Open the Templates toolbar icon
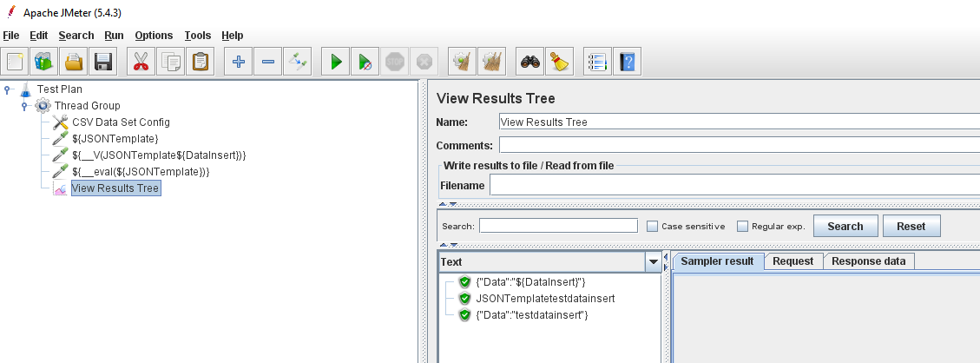The height and width of the screenshot is (363, 980). [43, 62]
